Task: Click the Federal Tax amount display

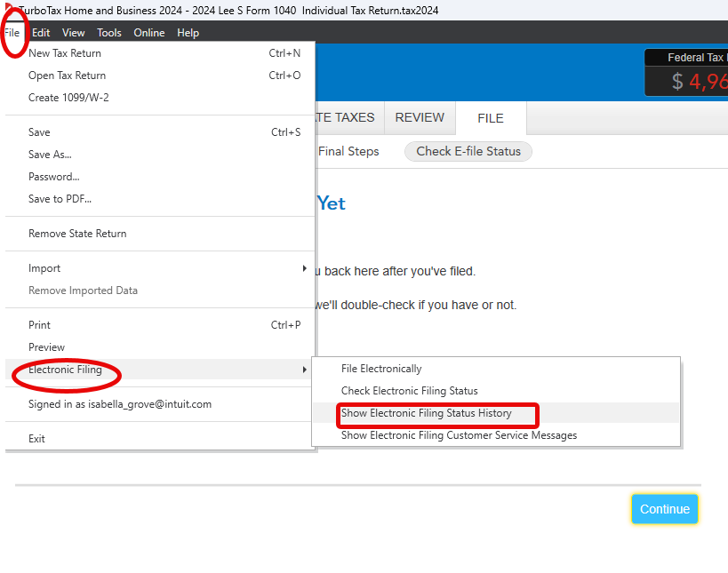Action: pyautogui.click(x=687, y=73)
